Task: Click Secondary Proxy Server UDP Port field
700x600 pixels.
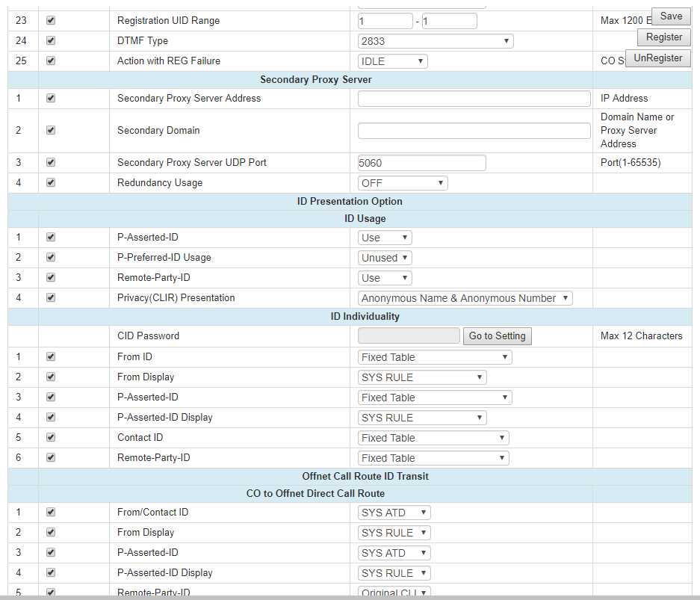Action: click(x=421, y=163)
